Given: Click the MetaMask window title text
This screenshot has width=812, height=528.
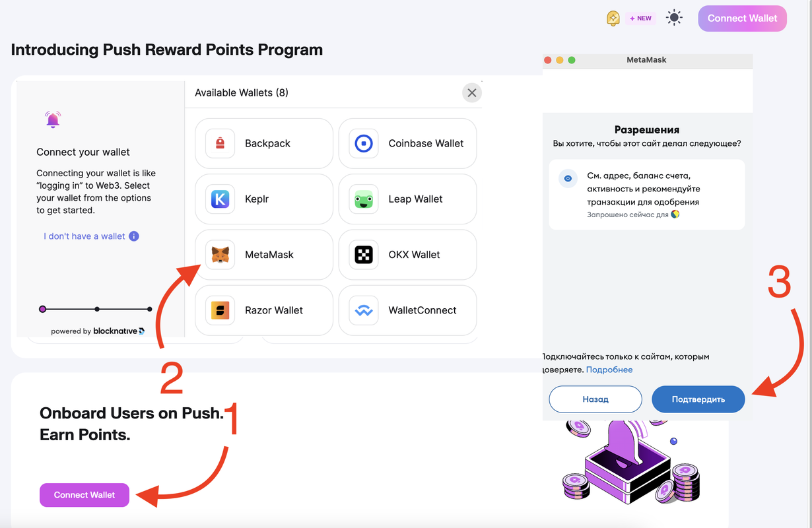Looking at the screenshot, I should click(x=646, y=60).
